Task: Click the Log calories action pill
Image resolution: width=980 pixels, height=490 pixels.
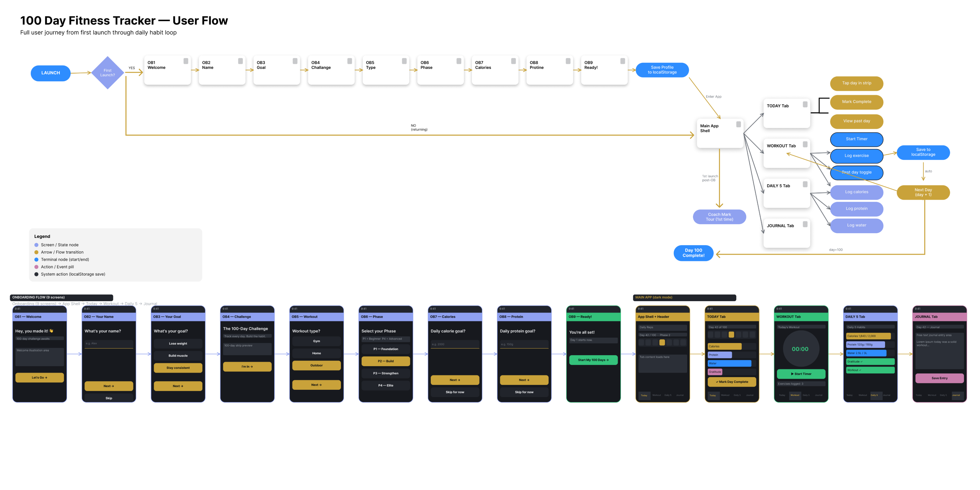Action: pyautogui.click(x=857, y=192)
